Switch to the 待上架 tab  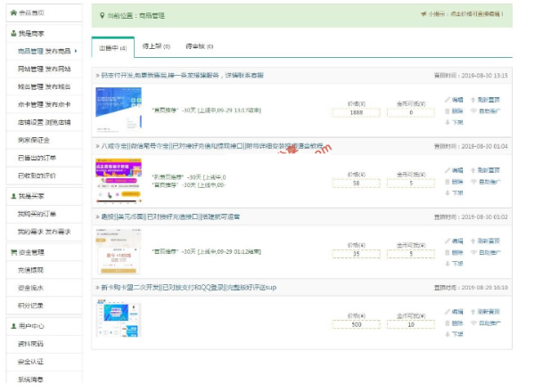152,46
